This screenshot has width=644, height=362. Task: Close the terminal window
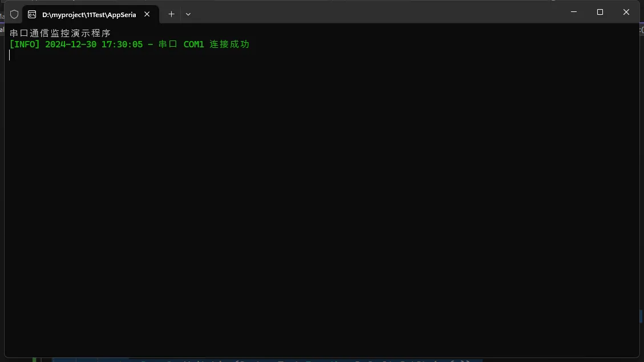(626, 12)
